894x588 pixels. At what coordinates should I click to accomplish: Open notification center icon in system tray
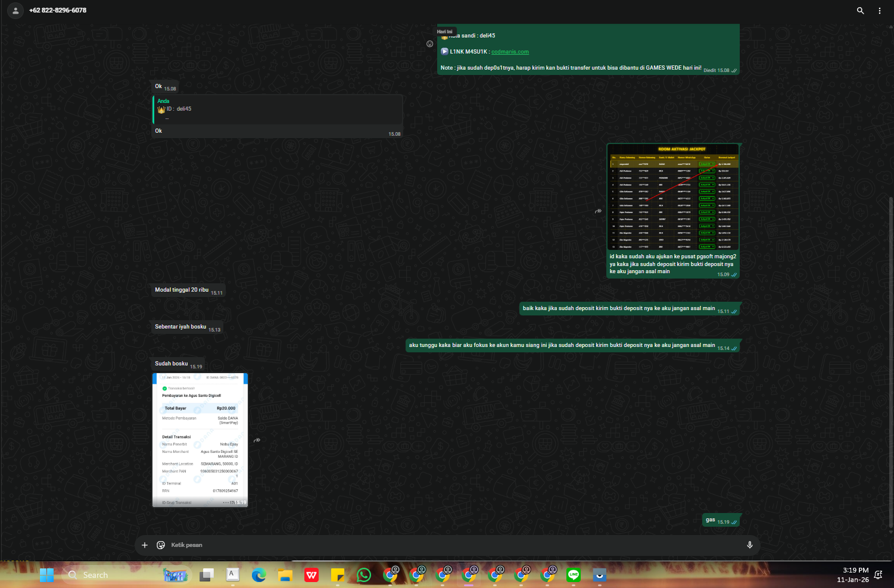879,575
